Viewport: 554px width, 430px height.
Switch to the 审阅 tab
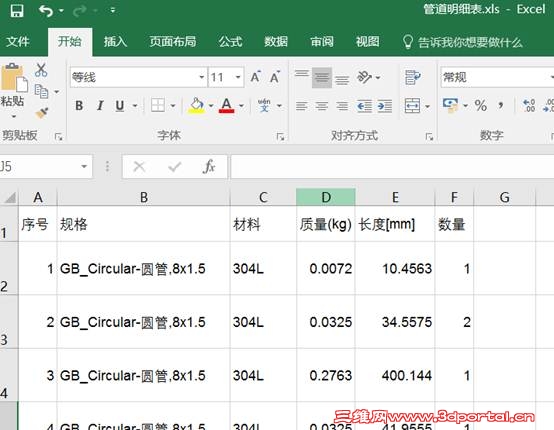coord(322,42)
